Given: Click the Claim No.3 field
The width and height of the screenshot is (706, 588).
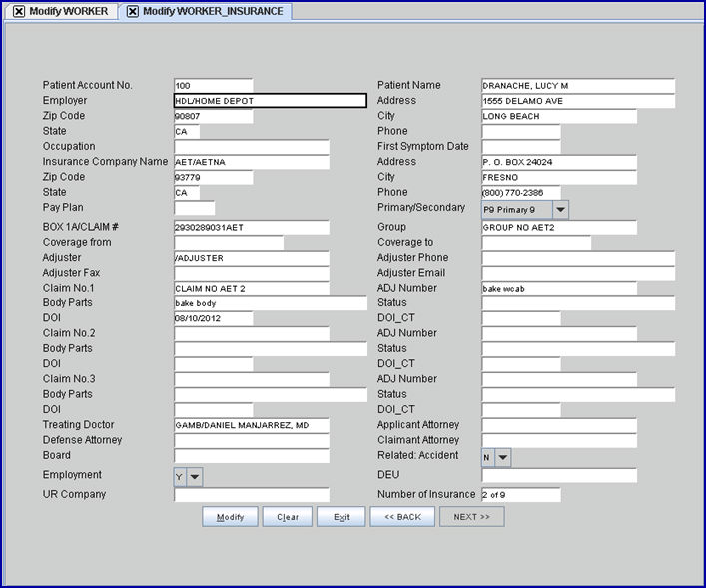Looking at the screenshot, I should point(252,379).
